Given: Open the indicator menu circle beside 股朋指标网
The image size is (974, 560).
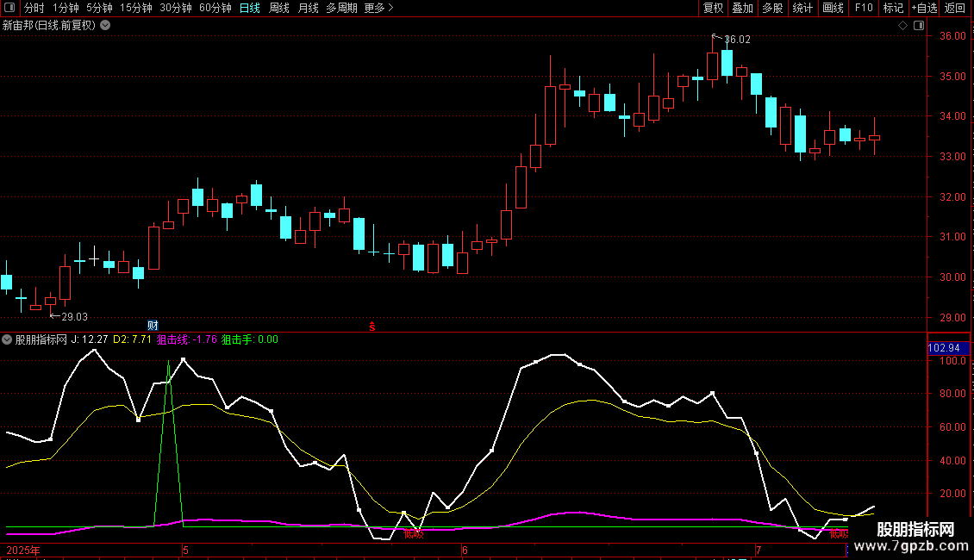Looking at the screenshot, I should click(7, 339).
